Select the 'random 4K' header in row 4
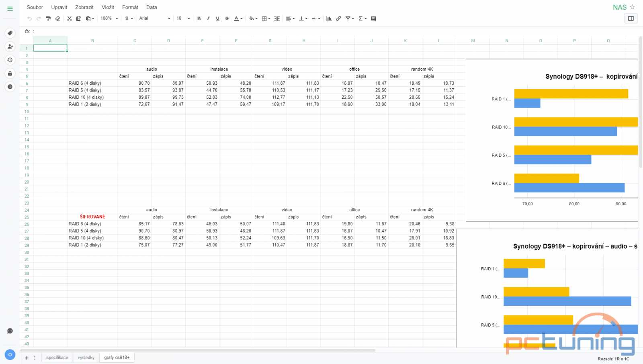 point(422,69)
